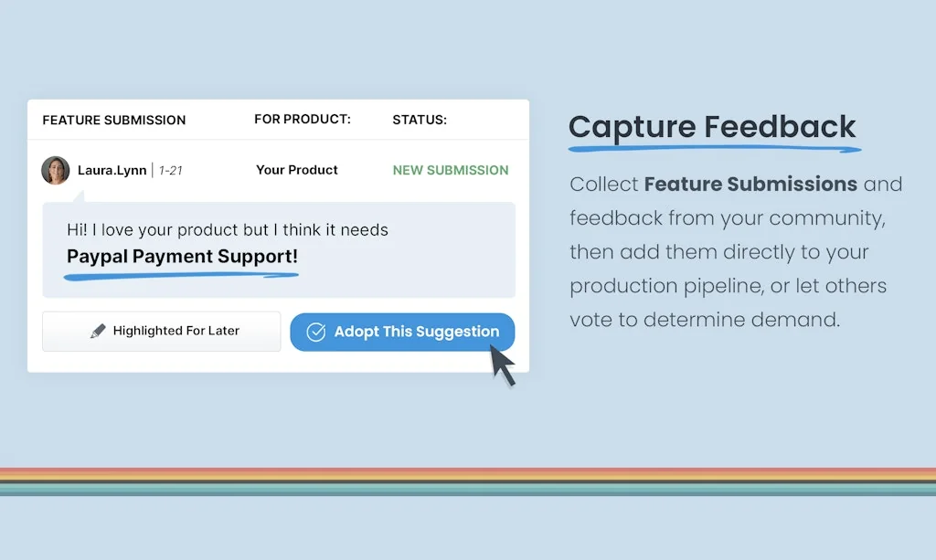The height and width of the screenshot is (560, 936).
Task: Click the rainbow striped divider band
Action: tap(468, 481)
